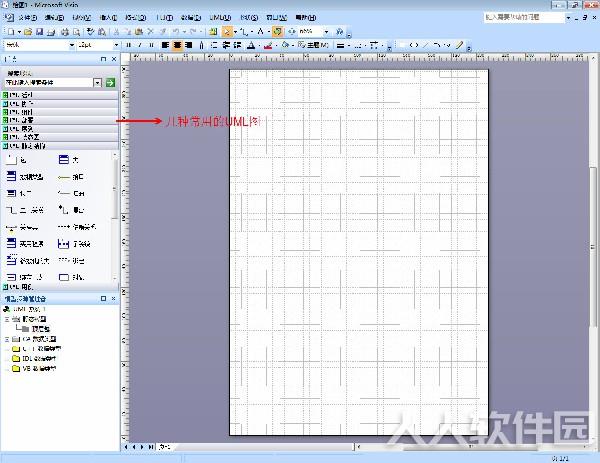Increase indent with the toolbar icon
The height and width of the screenshot is (463, 600).
238,45
